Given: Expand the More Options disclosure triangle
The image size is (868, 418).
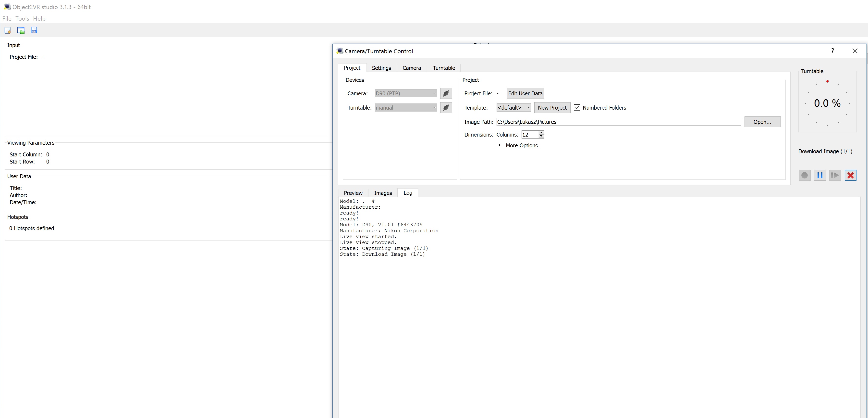Looking at the screenshot, I should 500,145.
